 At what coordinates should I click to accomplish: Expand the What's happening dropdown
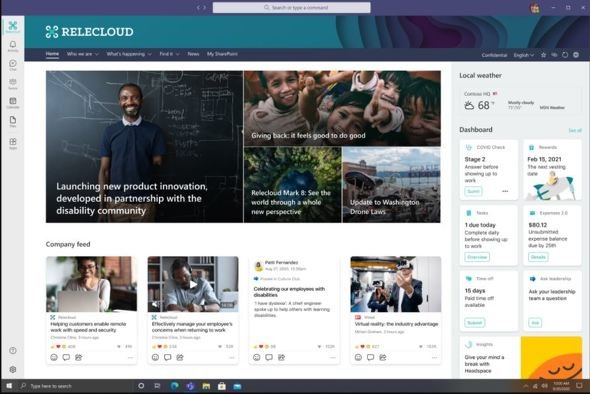[x=129, y=54]
